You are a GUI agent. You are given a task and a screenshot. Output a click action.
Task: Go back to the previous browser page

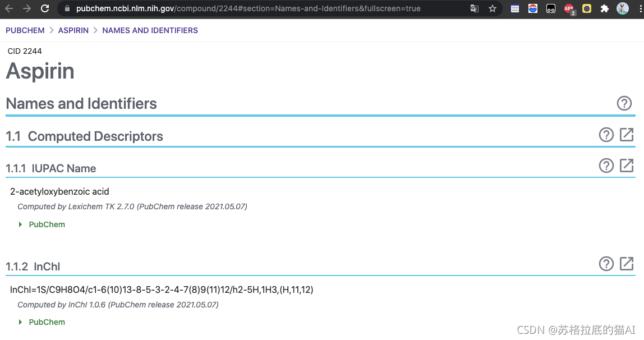(x=8, y=8)
